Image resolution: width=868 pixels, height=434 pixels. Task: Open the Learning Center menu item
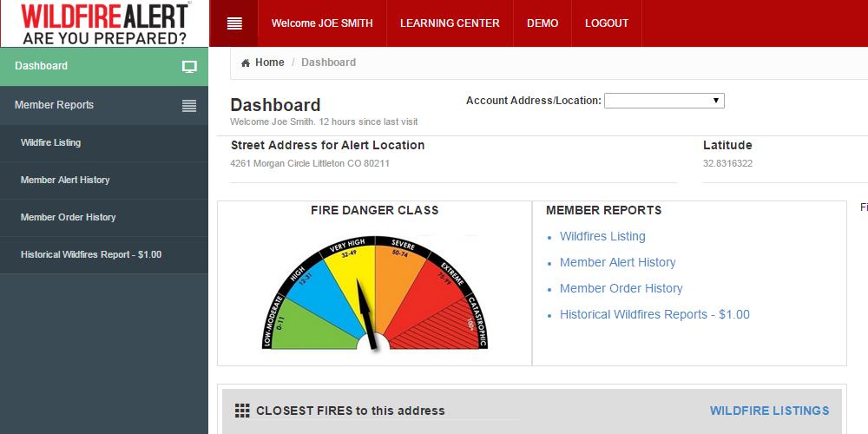pyautogui.click(x=450, y=23)
